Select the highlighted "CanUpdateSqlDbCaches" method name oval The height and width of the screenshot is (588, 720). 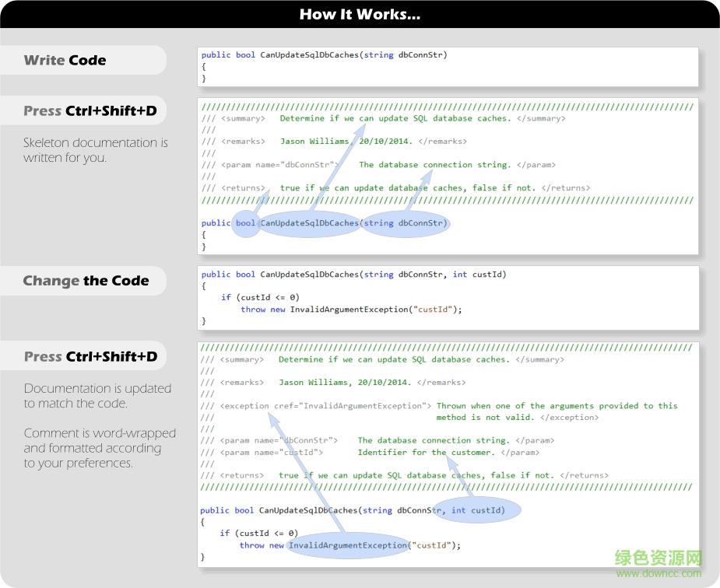click(x=310, y=223)
